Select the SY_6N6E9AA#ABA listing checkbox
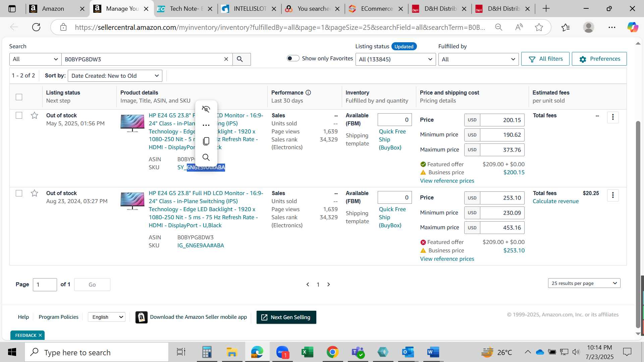 [x=19, y=115]
